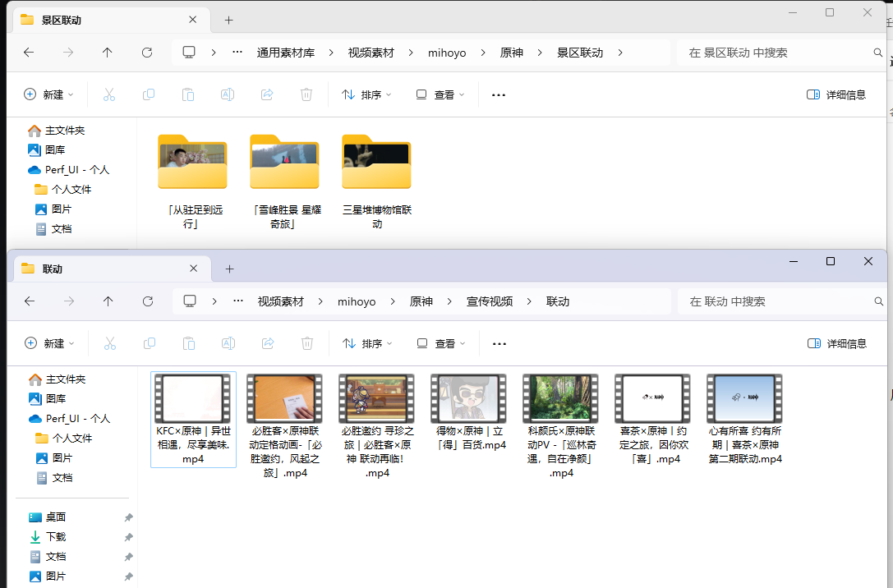The height and width of the screenshot is (588, 893).
Task: Click Paste icon in 景区联动 window toolbar
Action: [188, 94]
